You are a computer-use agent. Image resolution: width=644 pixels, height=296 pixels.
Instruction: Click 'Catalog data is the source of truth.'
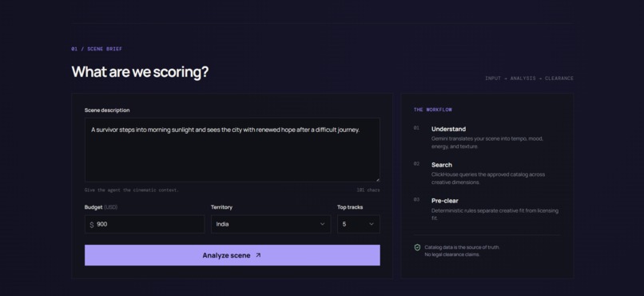coord(462,247)
